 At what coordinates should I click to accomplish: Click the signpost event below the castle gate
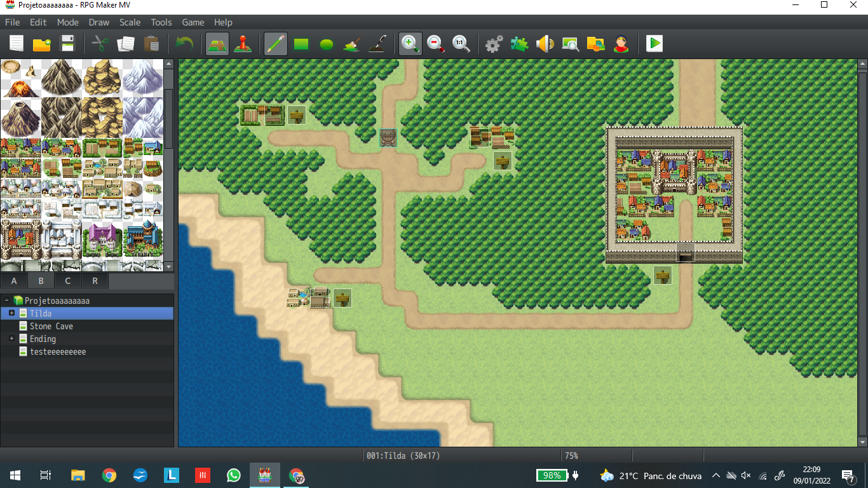click(663, 275)
